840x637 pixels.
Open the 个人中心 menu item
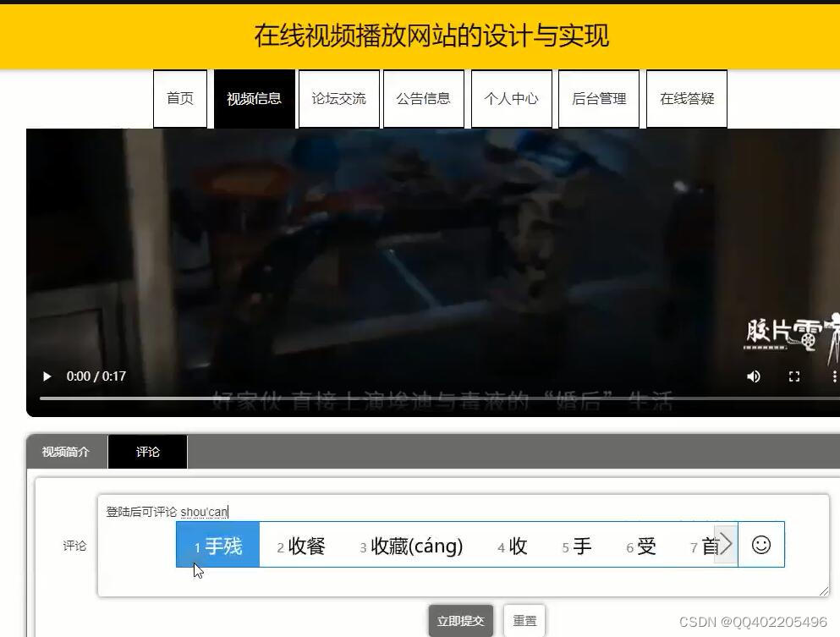pos(511,98)
